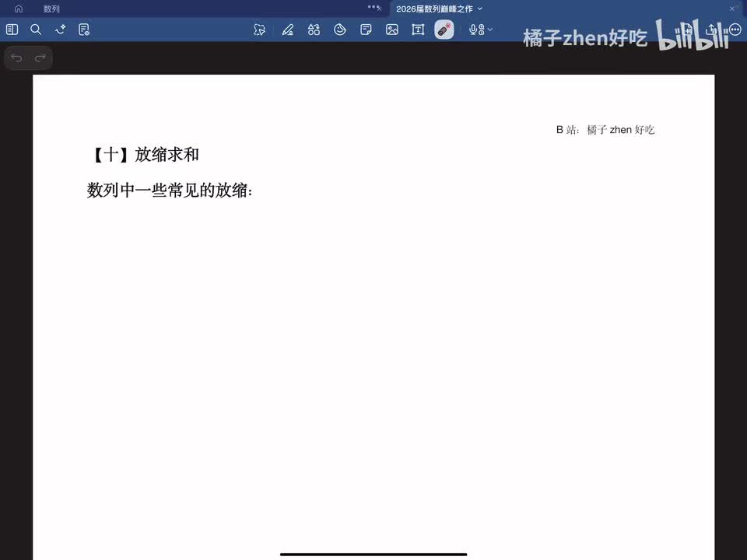
Task: Select the Lasso selection tool
Action: [x=259, y=30]
